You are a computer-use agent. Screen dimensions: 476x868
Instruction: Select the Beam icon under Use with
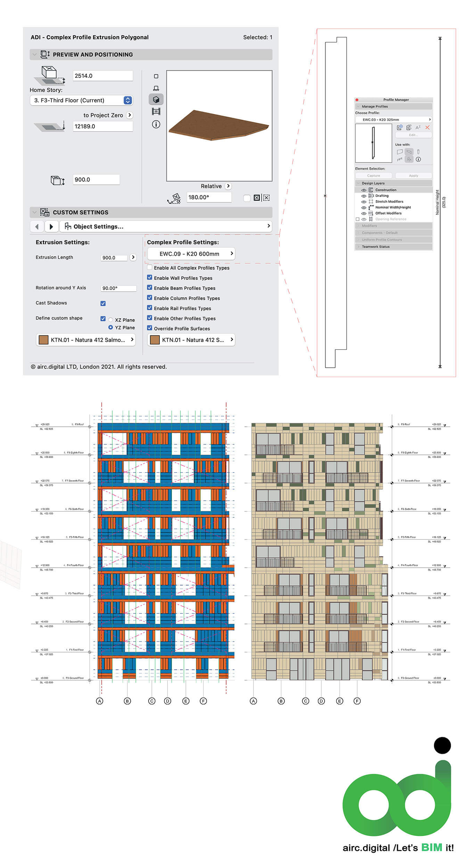pos(409,152)
